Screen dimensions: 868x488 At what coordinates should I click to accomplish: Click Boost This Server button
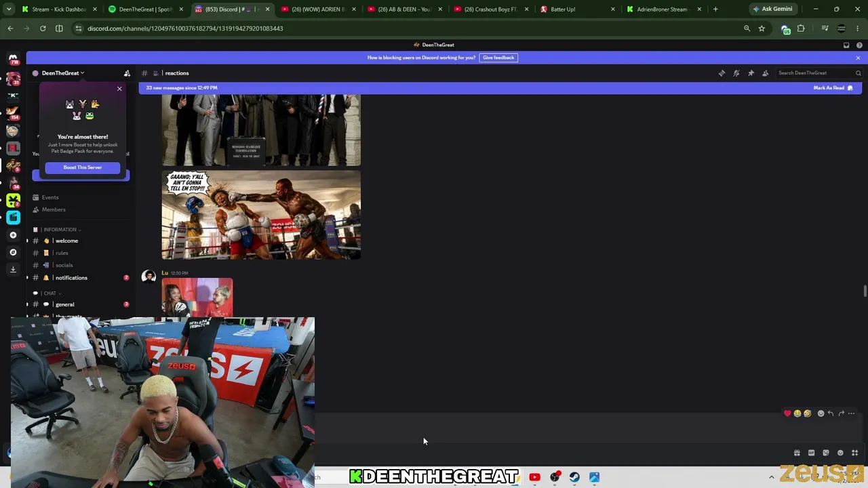point(83,167)
